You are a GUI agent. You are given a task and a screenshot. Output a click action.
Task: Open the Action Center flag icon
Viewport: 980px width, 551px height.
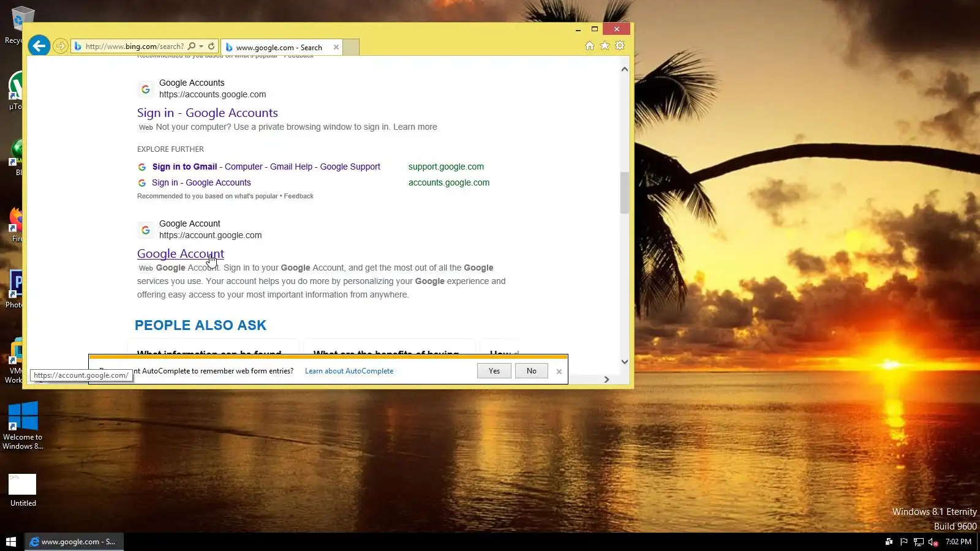point(904,542)
